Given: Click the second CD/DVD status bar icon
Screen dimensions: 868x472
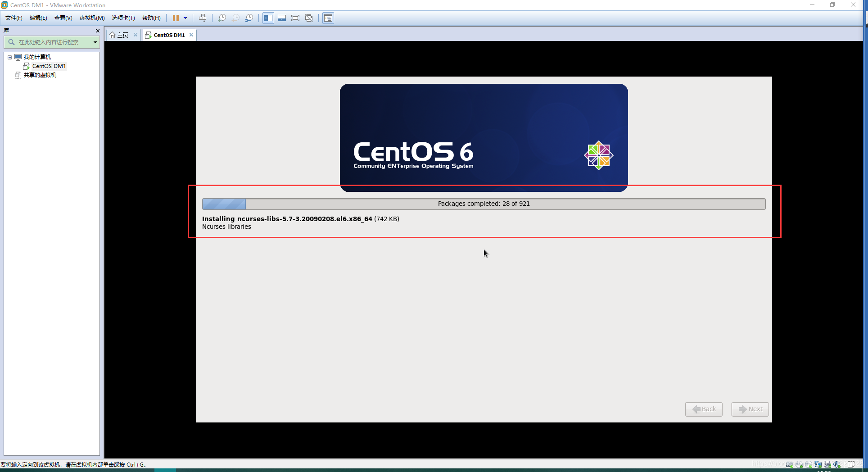Looking at the screenshot, I should pyautogui.click(x=809, y=464).
